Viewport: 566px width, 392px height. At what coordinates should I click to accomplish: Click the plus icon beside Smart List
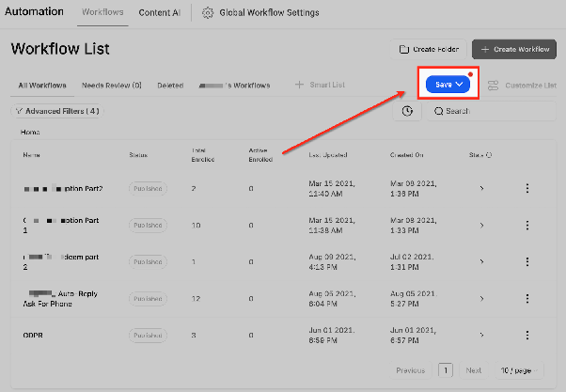299,85
